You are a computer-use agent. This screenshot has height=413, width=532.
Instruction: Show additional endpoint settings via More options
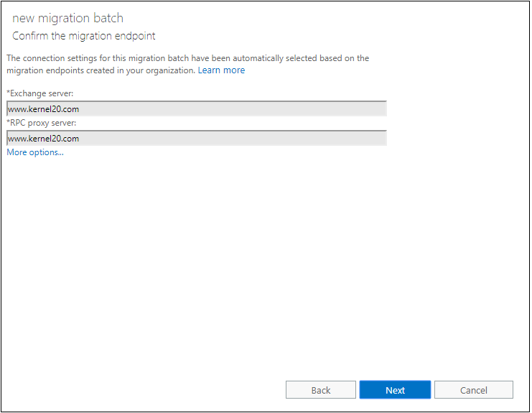point(35,152)
